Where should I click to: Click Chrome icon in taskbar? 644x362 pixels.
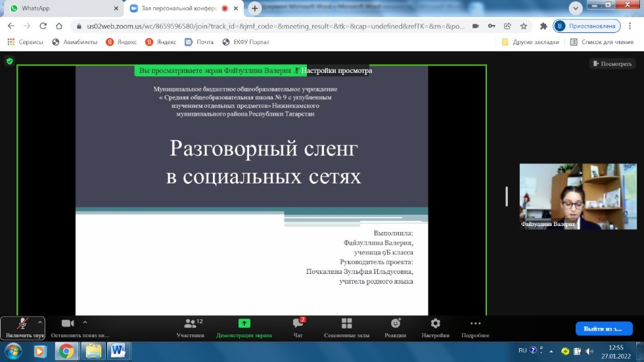tap(66, 351)
